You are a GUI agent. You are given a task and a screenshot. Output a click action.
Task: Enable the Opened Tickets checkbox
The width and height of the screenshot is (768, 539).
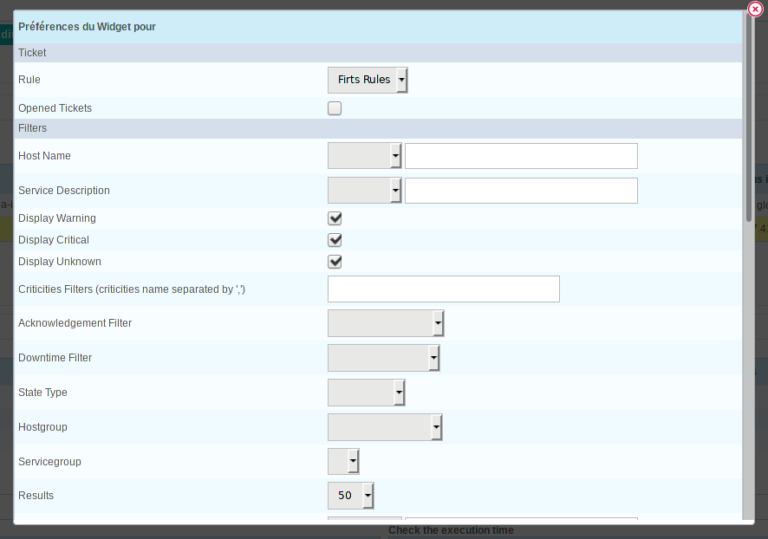coord(335,108)
